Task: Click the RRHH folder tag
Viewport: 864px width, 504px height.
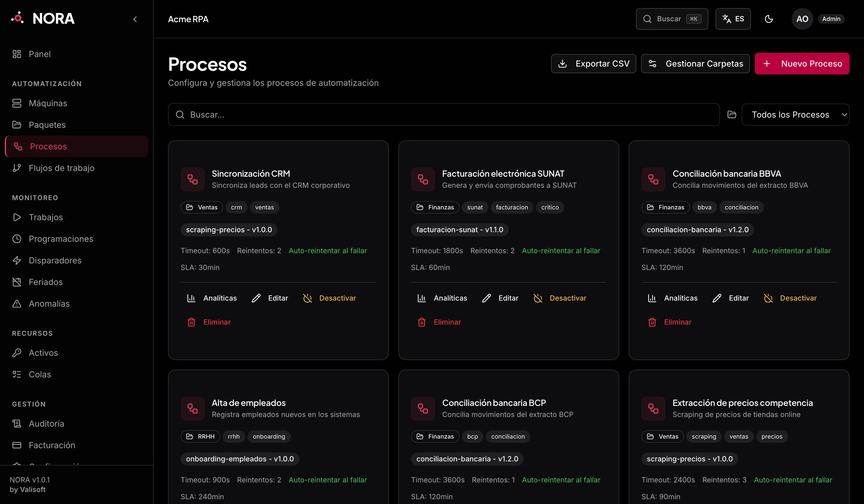Action: tap(200, 436)
